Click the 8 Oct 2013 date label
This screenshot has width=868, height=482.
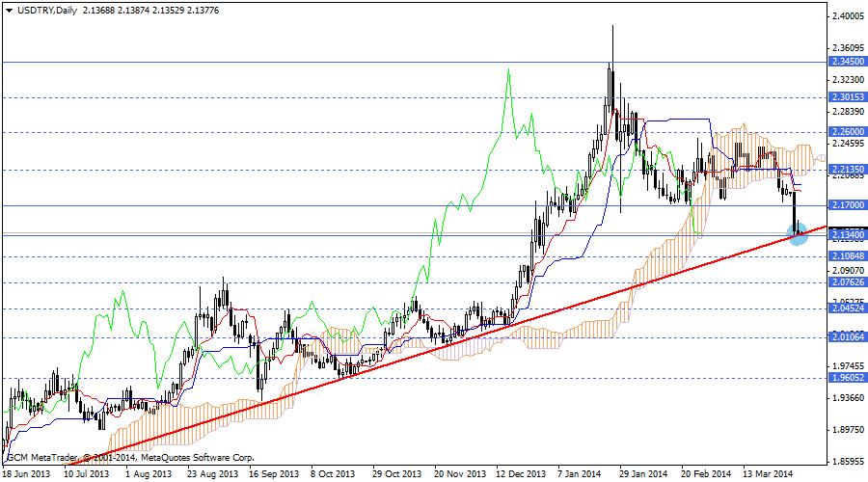pyautogui.click(x=333, y=474)
